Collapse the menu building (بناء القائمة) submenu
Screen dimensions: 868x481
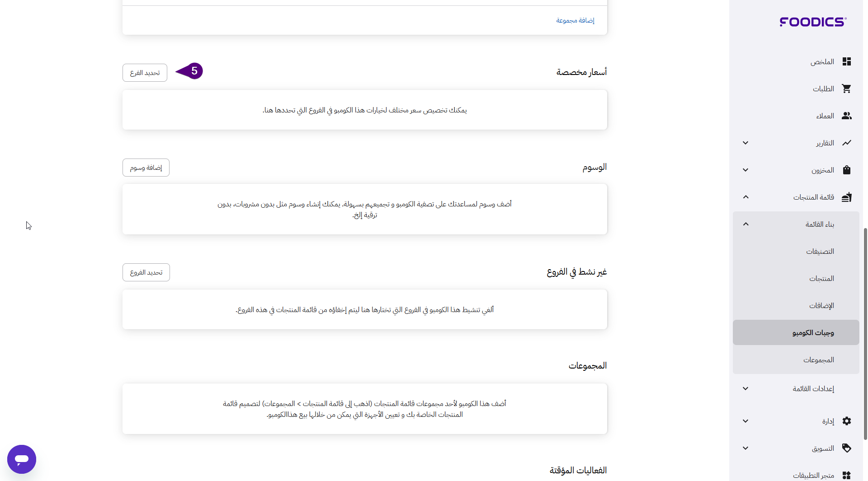[745, 224]
